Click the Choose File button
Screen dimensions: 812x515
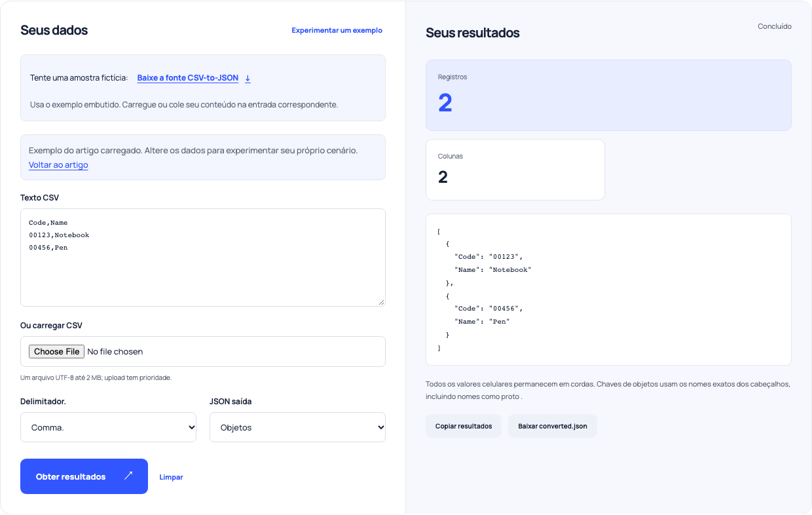57,352
